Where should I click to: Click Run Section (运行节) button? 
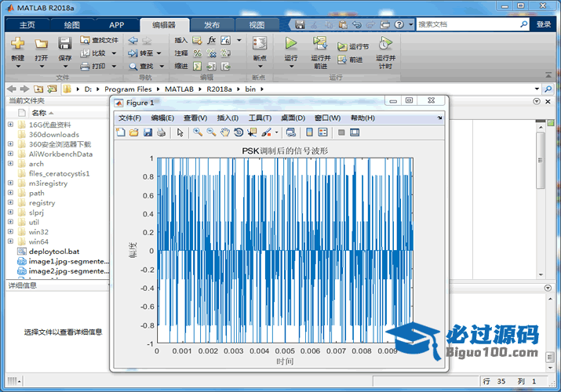click(x=353, y=46)
